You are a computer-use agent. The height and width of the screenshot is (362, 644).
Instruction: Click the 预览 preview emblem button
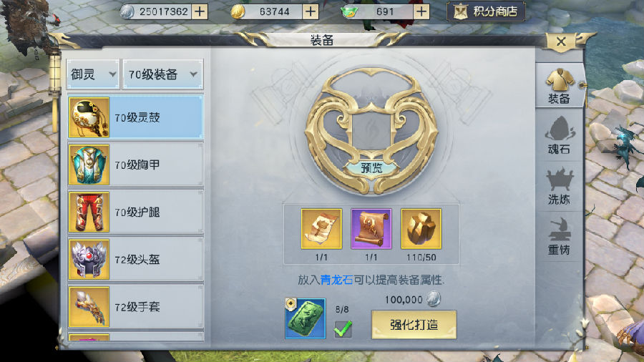[x=371, y=167]
